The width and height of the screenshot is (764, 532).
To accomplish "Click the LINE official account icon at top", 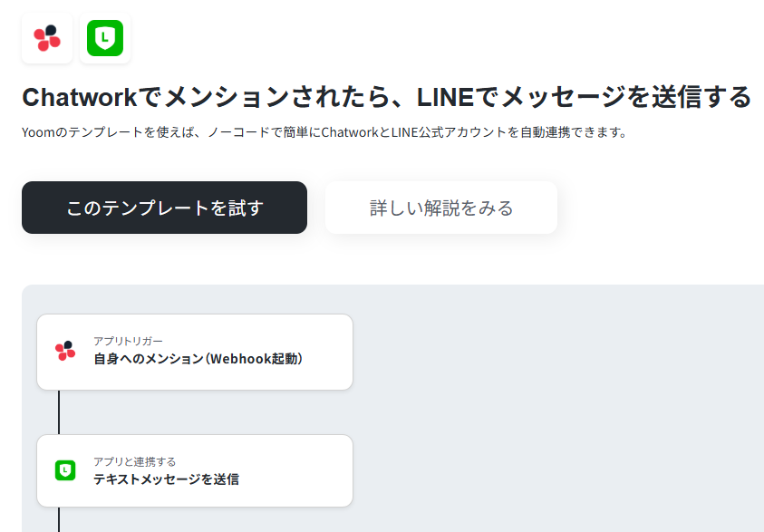I will click(x=105, y=38).
